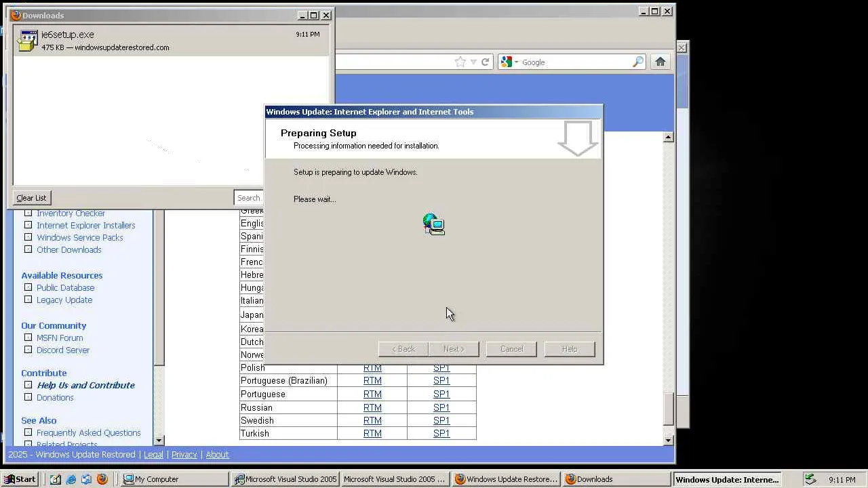Screen dimensions: 868x488
Task: Click the ie6setup.exe file icon in Downloads
Action: point(28,41)
